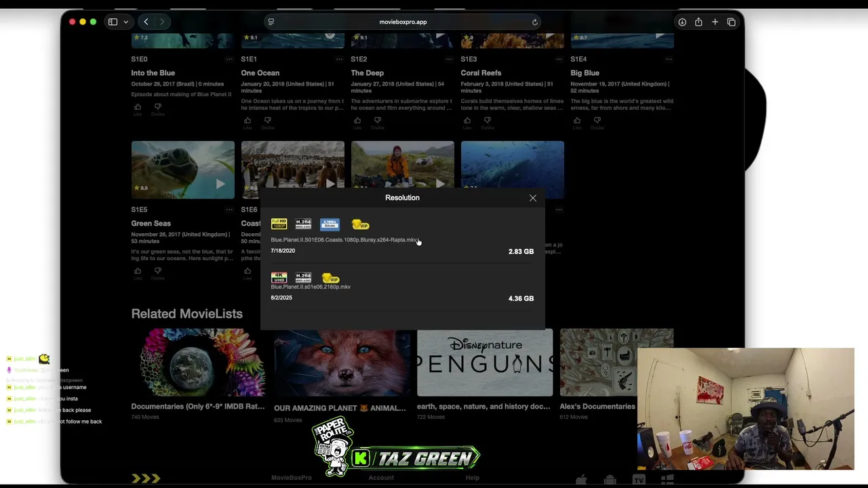Open episode title One Ocean
868x488 pixels.
click(260, 73)
